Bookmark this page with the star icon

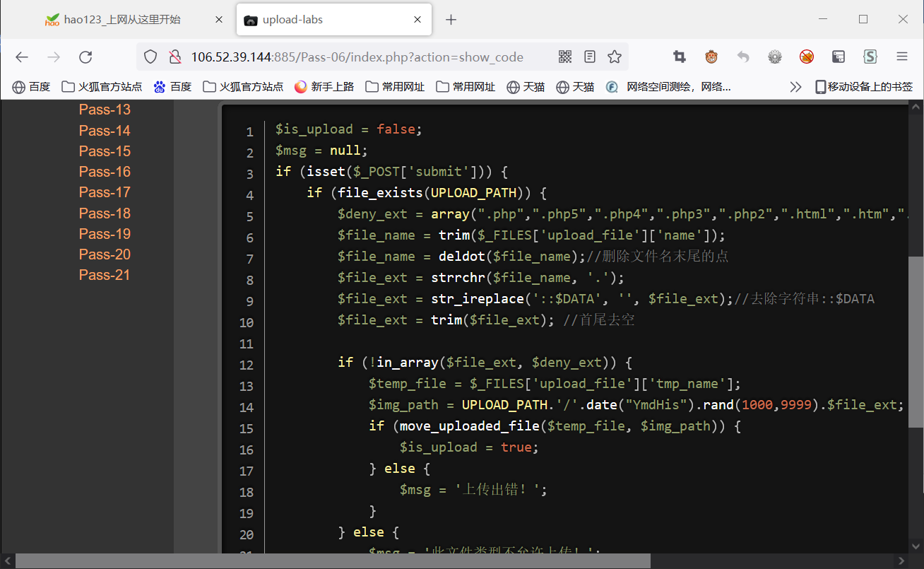pos(615,57)
